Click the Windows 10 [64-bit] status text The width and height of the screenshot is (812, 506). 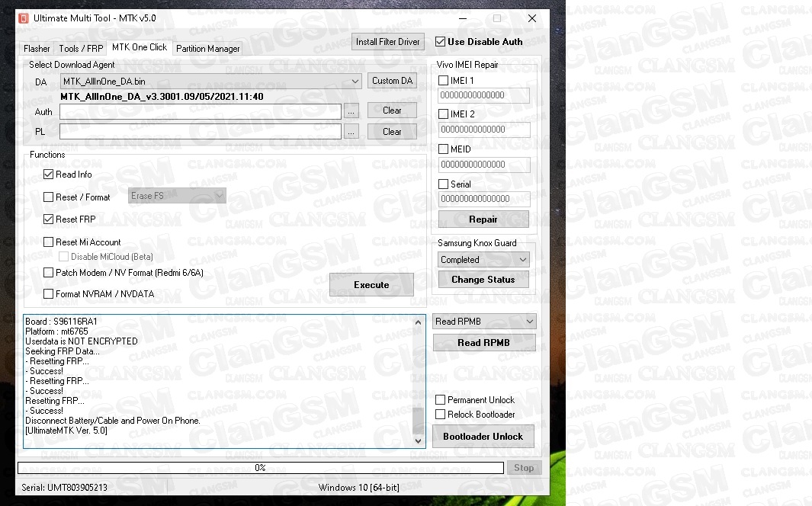pos(359,488)
